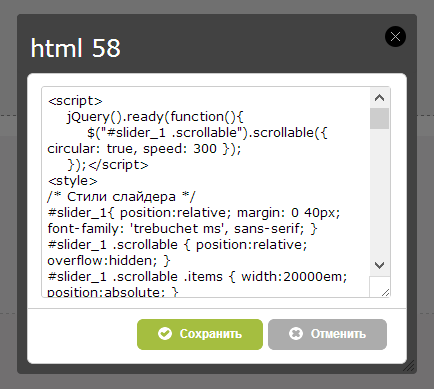
Task: Click the font-family 'trebuchet ms' line
Action: click(182, 229)
